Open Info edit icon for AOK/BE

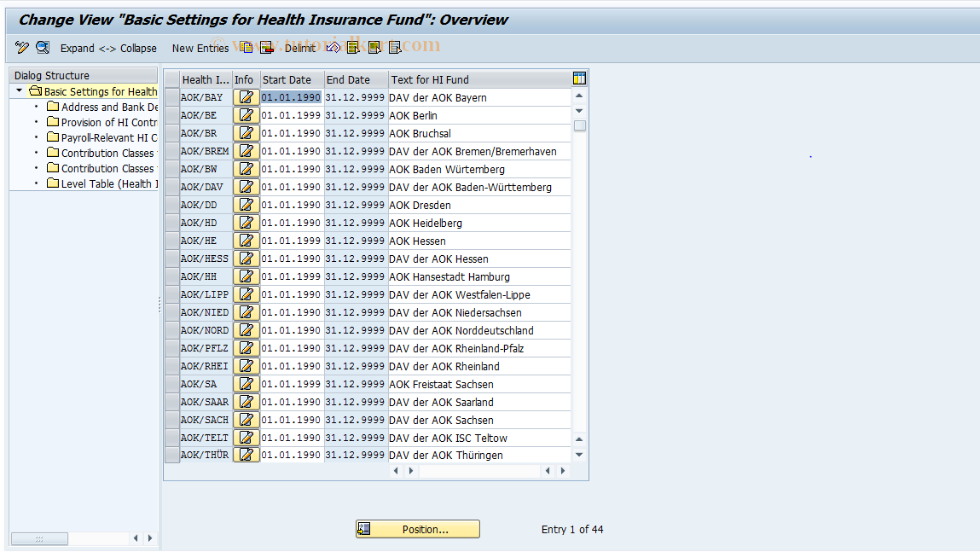pos(246,116)
